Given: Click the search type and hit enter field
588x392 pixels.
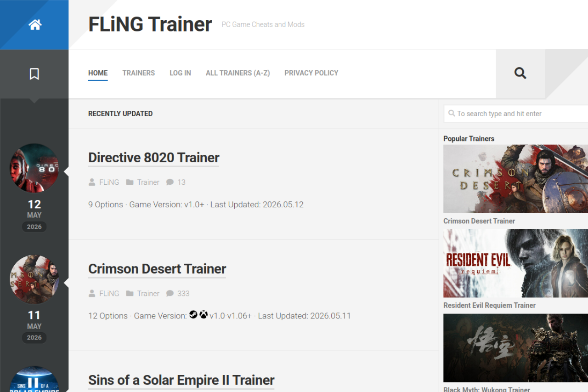Looking at the screenshot, I should tap(516, 114).
